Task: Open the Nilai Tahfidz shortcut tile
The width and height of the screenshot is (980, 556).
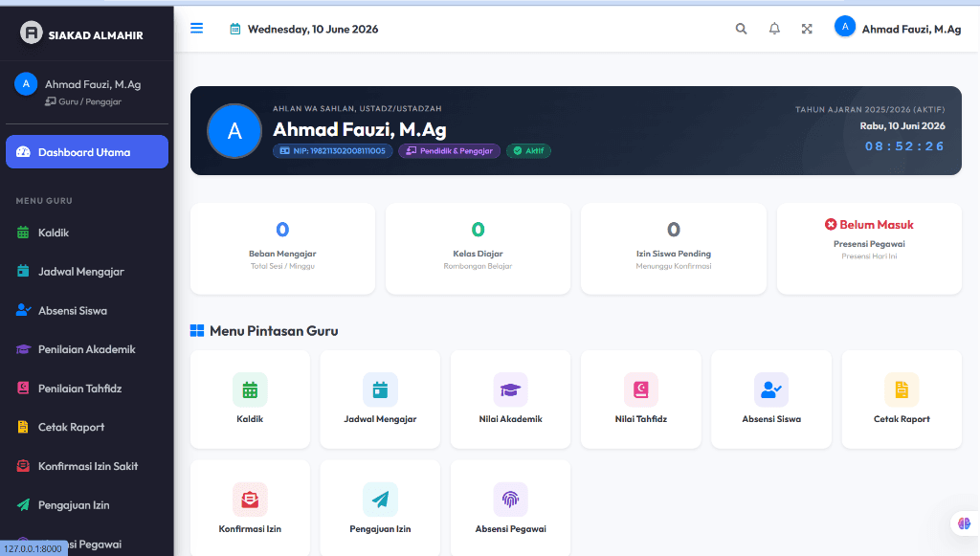Action: tap(640, 399)
